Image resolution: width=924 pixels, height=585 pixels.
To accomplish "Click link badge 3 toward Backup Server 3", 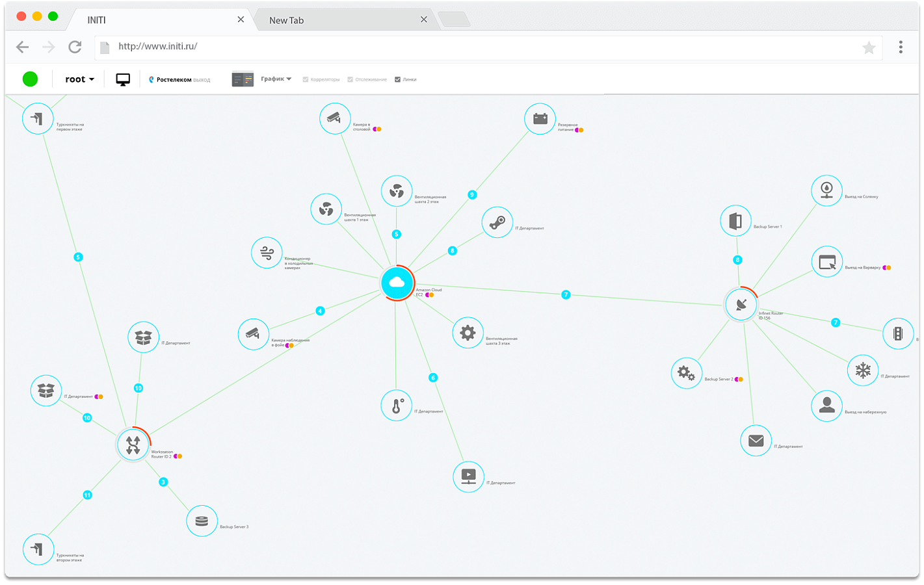I will 163,482.
